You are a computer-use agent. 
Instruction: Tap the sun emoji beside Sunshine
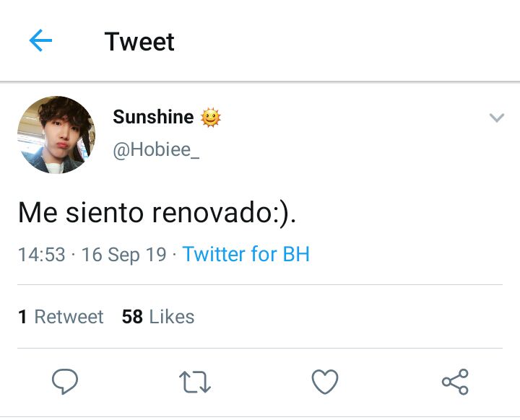coord(211,118)
